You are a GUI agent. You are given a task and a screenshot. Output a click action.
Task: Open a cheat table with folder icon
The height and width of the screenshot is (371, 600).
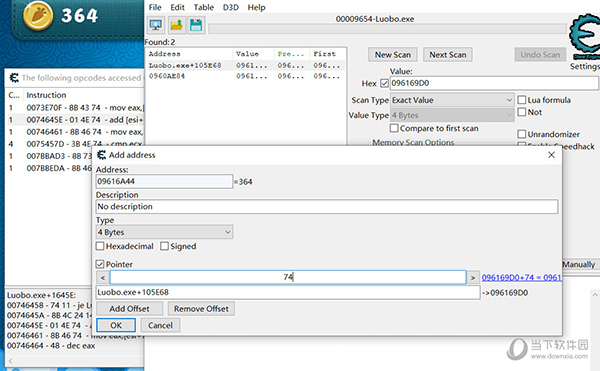click(x=176, y=26)
